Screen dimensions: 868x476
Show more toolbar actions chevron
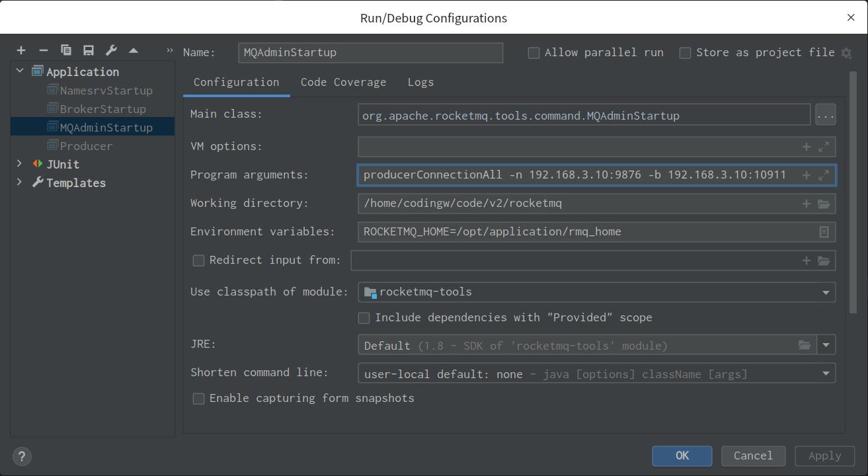pyautogui.click(x=169, y=50)
